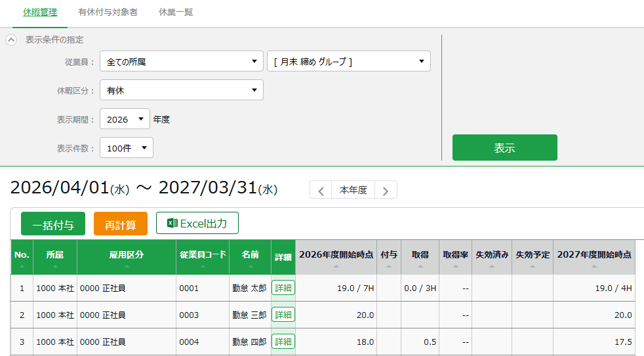Click employee code 0001 cell
The width and height of the screenshot is (644, 356).
[203, 288]
